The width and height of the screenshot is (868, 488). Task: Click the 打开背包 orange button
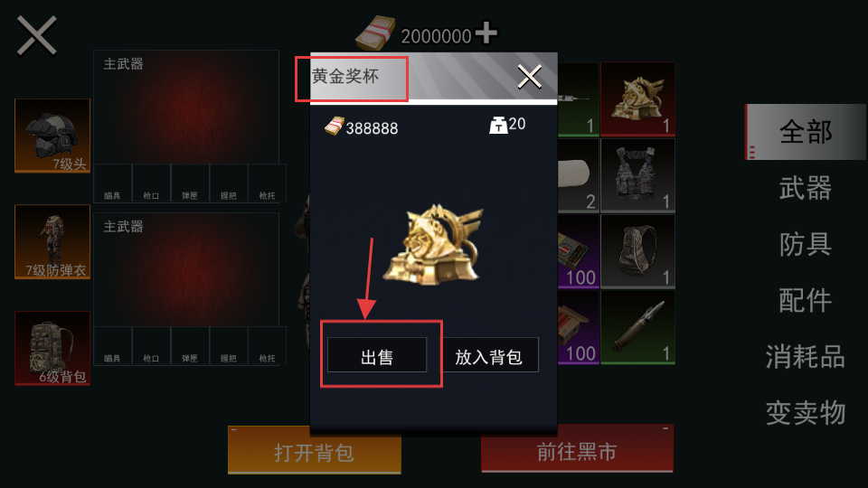(x=314, y=451)
